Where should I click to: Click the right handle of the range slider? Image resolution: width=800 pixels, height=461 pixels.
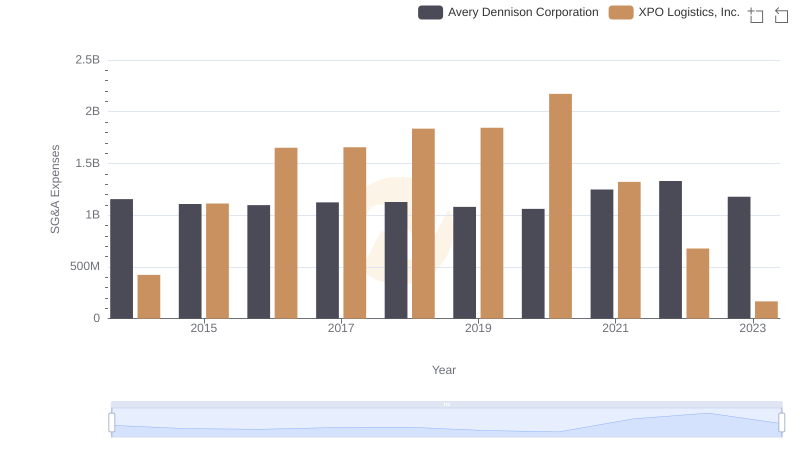click(x=781, y=422)
